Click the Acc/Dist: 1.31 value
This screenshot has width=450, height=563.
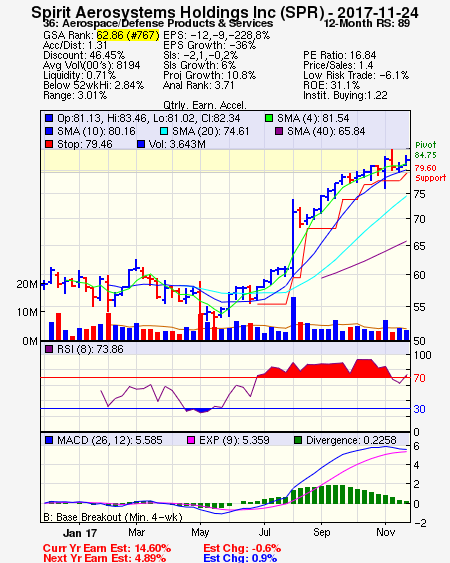coord(75,45)
